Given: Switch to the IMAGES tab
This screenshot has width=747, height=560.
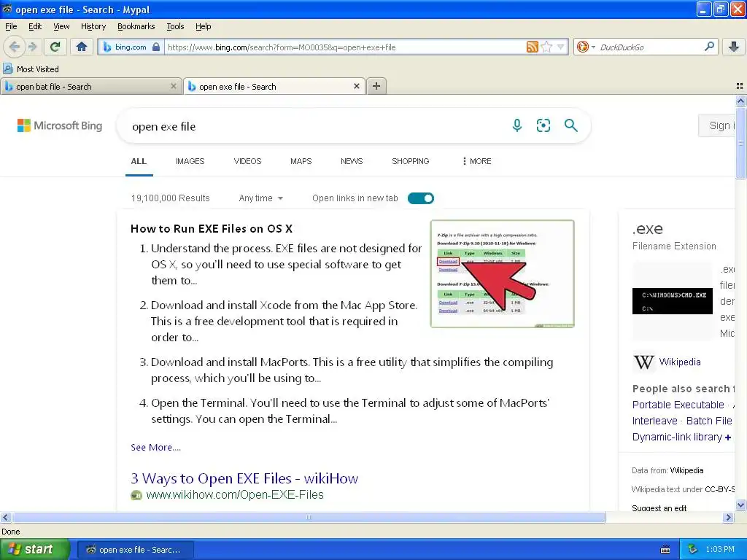Looking at the screenshot, I should click(190, 161).
